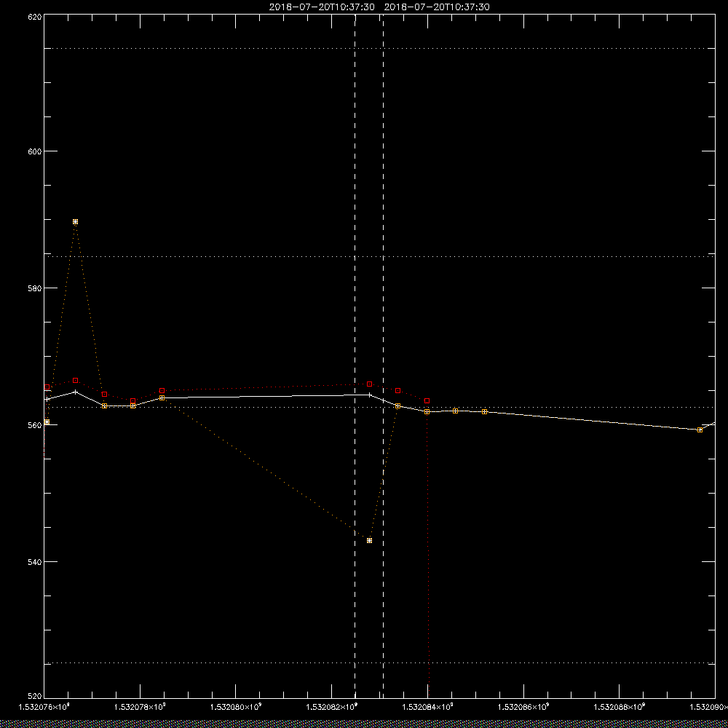Click the y-axis label 600
The image size is (728, 728).
[x=35, y=151]
